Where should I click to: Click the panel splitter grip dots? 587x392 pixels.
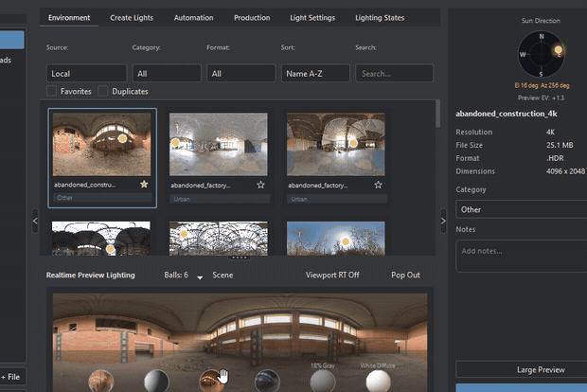[x=240, y=258]
